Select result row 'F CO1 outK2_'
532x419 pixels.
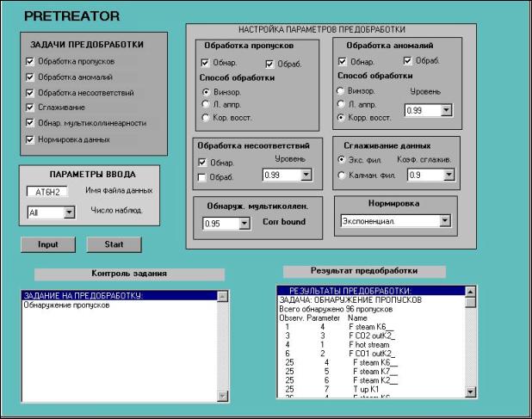(x=371, y=354)
